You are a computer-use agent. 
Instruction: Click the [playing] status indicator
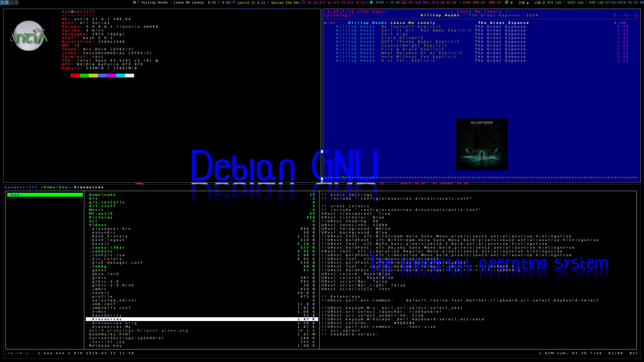(338, 15)
